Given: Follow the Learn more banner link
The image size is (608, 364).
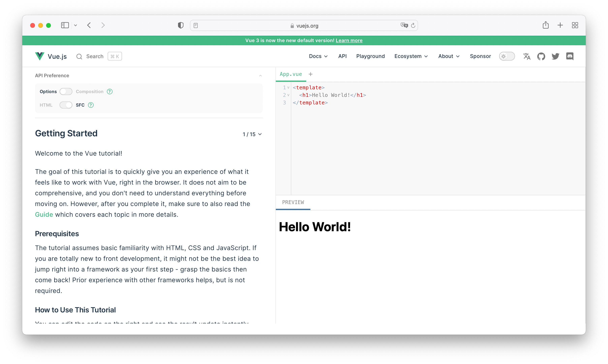Looking at the screenshot, I should click(x=349, y=40).
